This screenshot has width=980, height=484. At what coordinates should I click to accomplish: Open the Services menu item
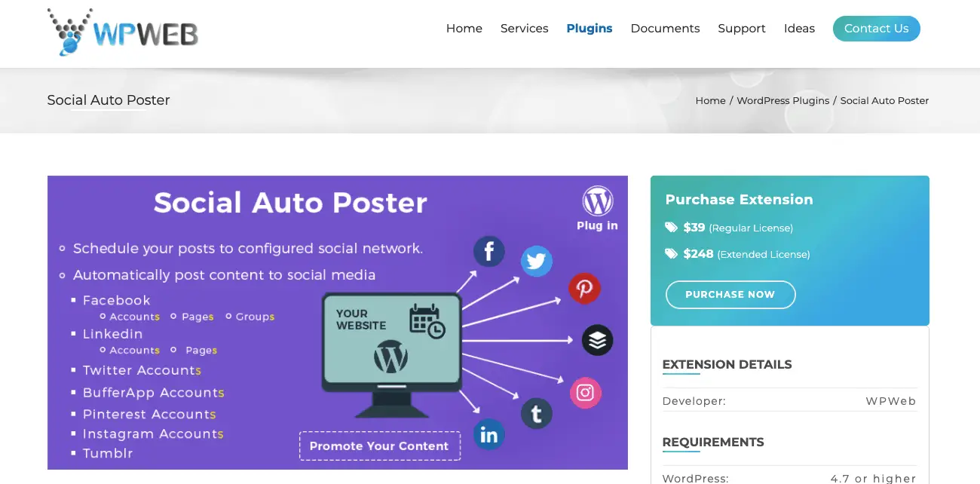pyautogui.click(x=525, y=29)
